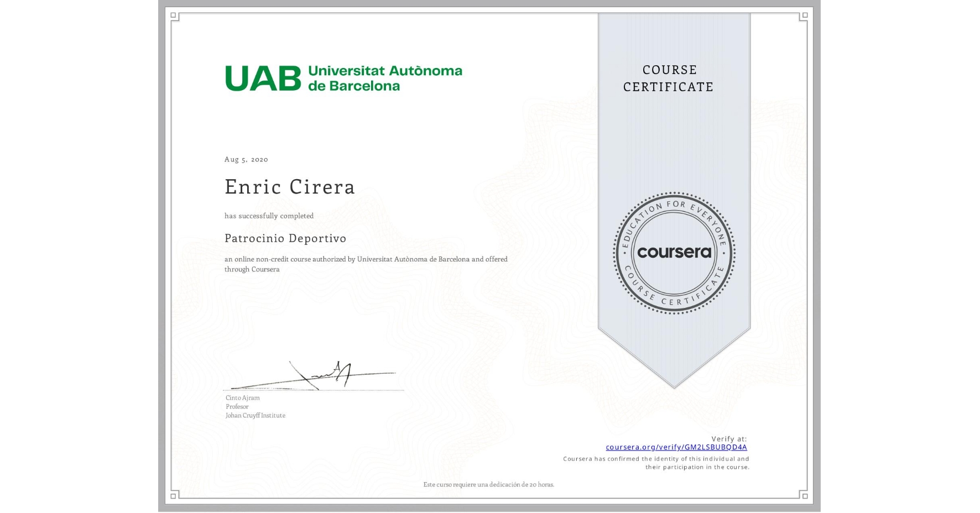Click the coursera logo inside the badge

coord(674,253)
